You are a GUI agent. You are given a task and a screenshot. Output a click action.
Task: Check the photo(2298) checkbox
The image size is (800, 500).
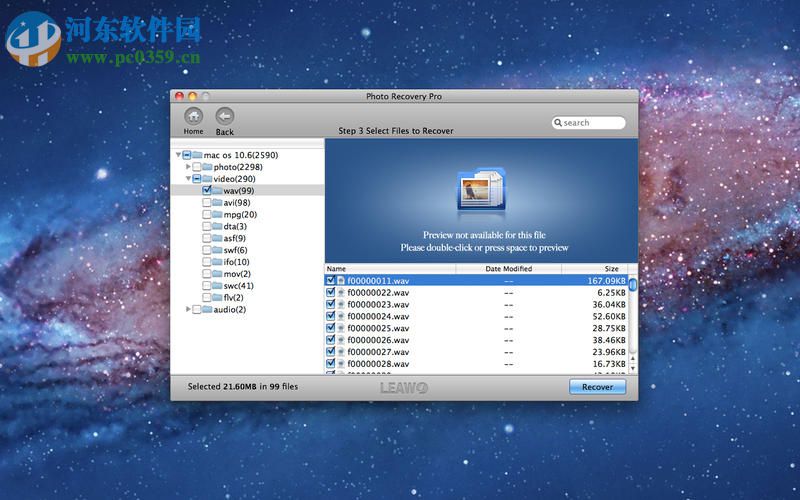(x=197, y=167)
